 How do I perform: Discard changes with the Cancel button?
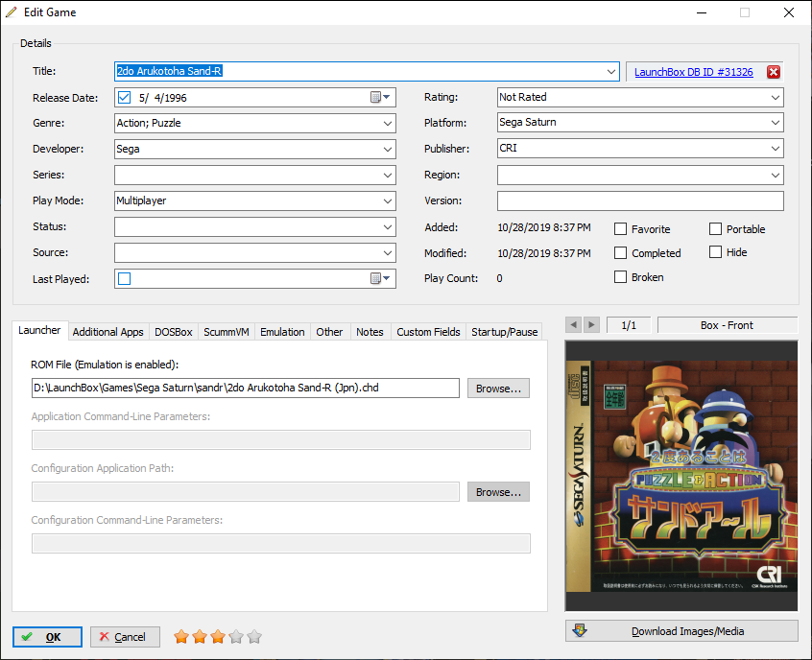point(125,637)
